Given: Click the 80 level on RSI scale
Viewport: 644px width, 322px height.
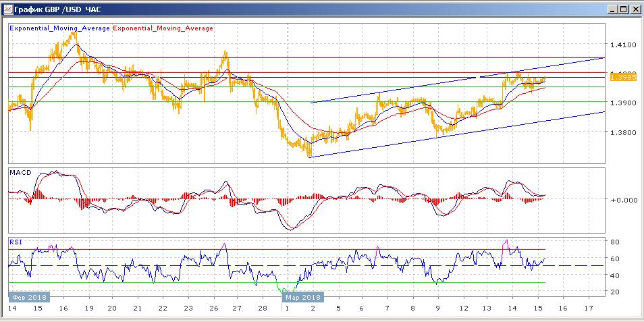Looking at the screenshot, I should tap(616, 242).
